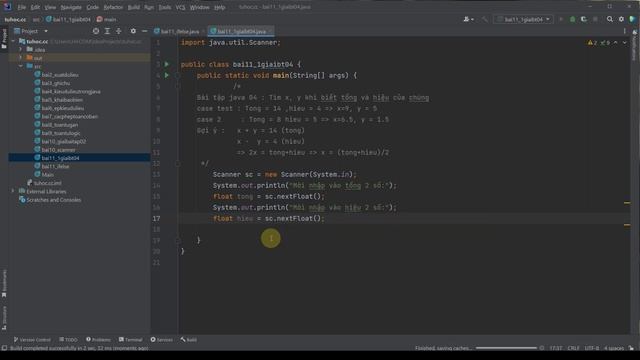Expand External Libraries node
Image resolution: width=640 pixels, height=360 pixels.
(13, 191)
